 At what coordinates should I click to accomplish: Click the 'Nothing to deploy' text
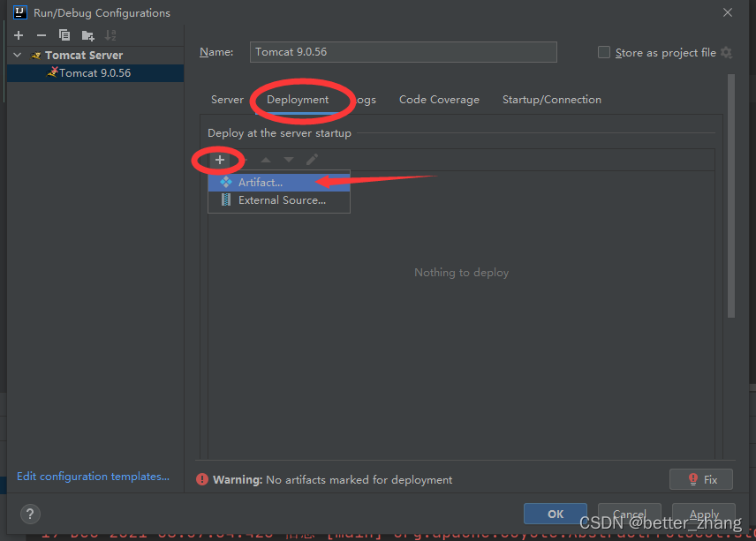461,273
